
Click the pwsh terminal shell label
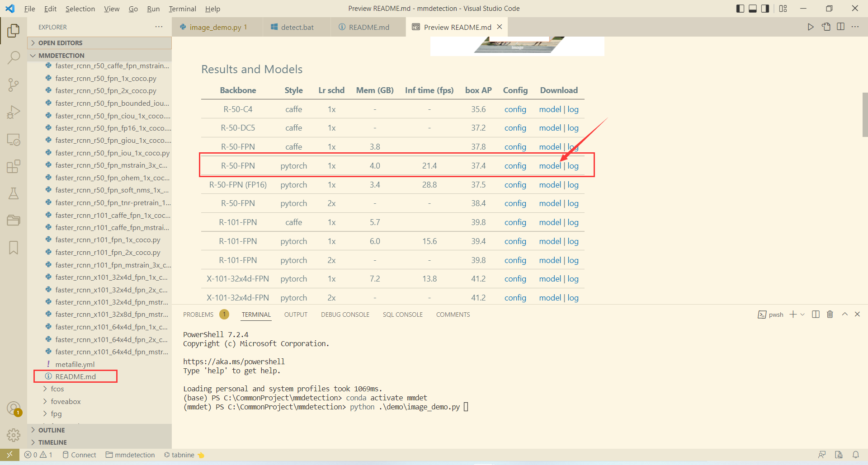pos(771,315)
